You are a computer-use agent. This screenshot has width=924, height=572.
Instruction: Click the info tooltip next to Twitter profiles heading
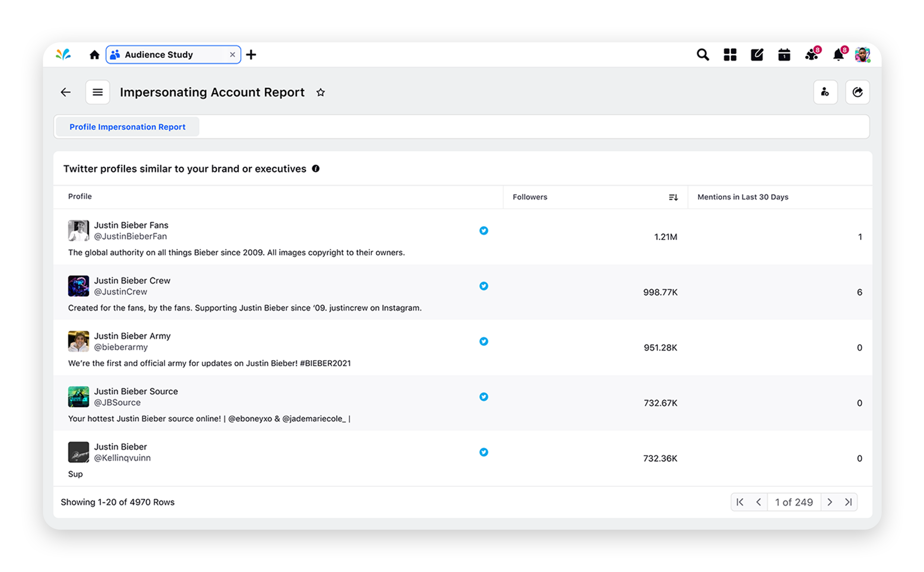pos(317,169)
